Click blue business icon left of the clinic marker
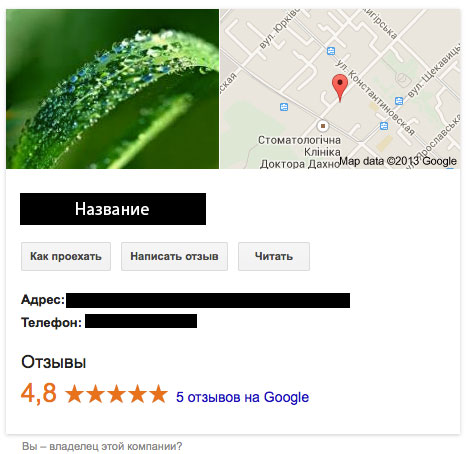468x454 pixels. coord(284,107)
